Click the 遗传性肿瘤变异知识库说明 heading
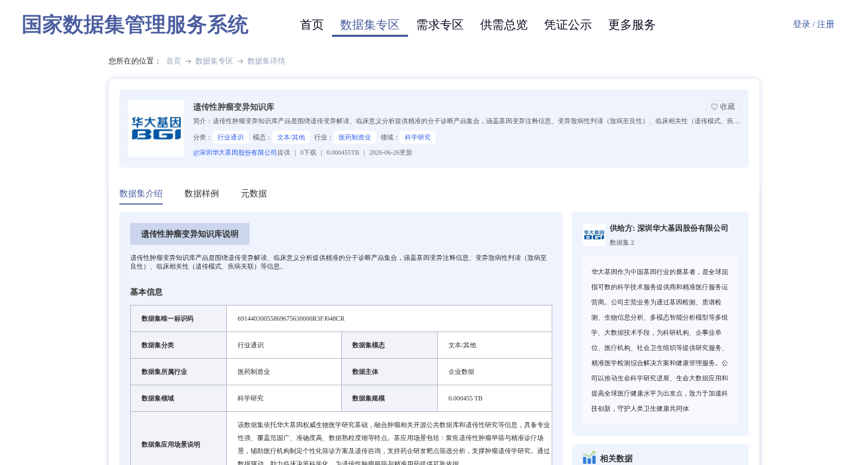Image resolution: width=868 pixels, height=465 pixels. click(190, 234)
